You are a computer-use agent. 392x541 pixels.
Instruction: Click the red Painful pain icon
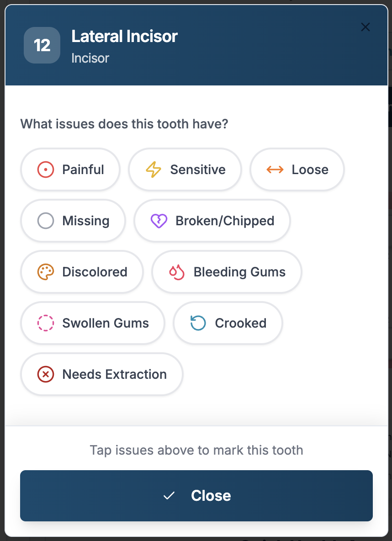tap(46, 169)
